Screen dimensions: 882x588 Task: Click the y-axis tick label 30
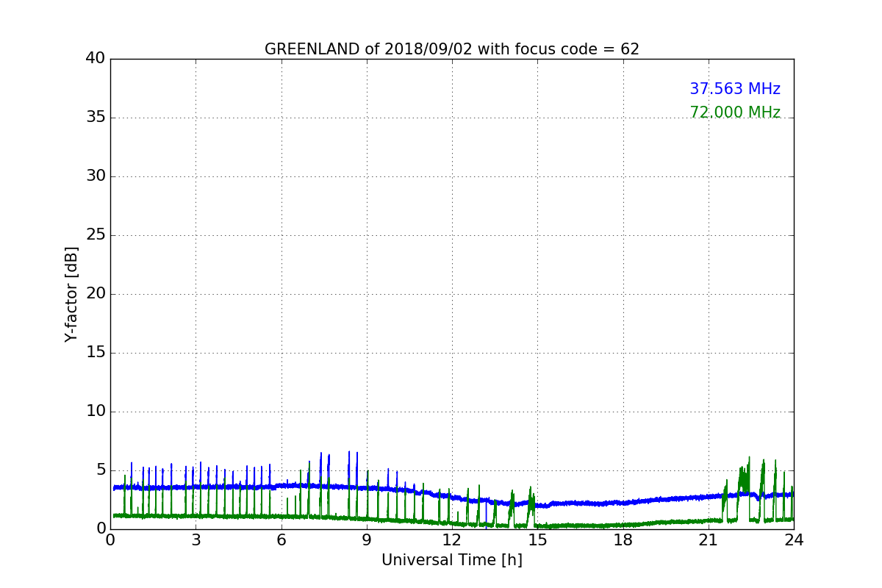96,176
